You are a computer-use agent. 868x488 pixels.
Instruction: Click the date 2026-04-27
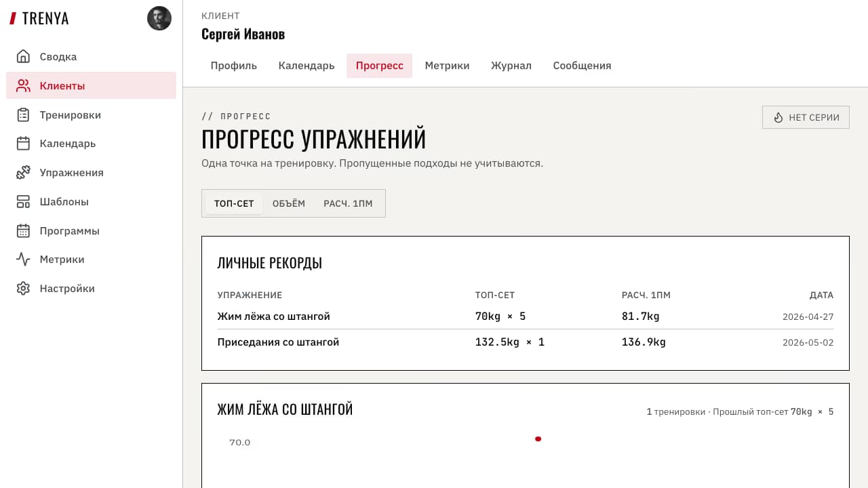(x=808, y=317)
